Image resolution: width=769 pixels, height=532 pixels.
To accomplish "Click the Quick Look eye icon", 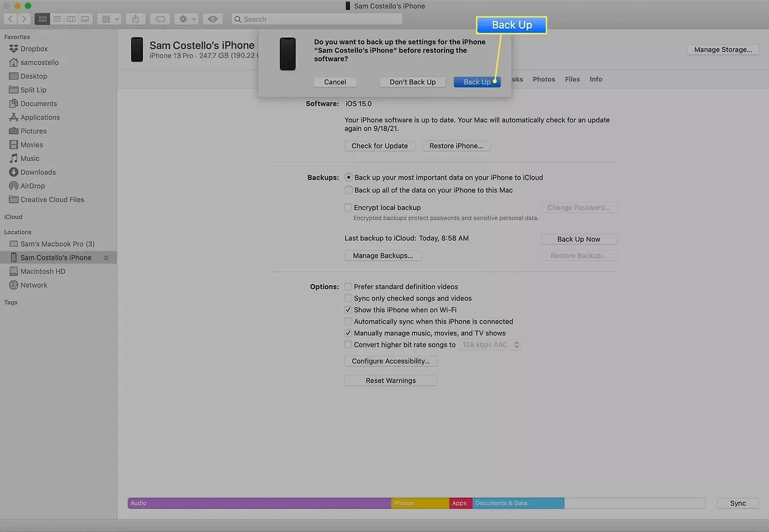I will coord(213,19).
